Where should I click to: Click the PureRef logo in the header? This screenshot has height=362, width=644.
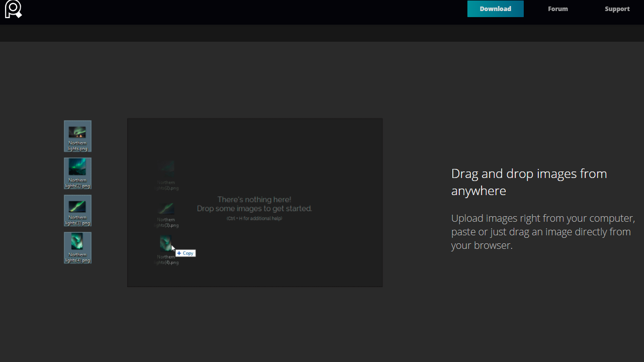(13, 9)
